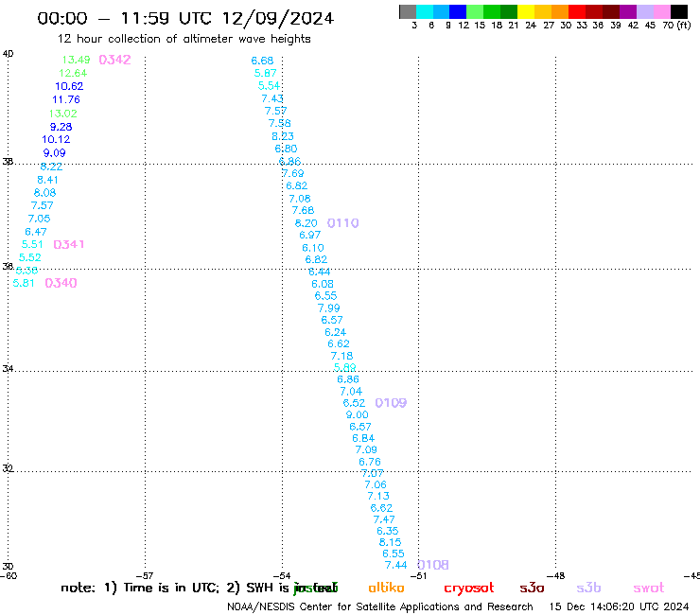Click the -48 longitude axis label
Image resolution: width=700 pixels, height=615 pixels.
[x=556, y=576]
